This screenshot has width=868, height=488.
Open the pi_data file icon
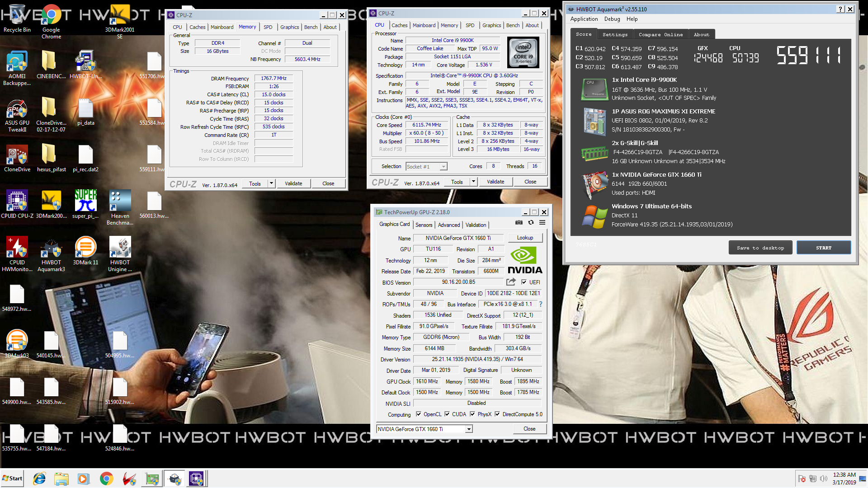(x=85, y=112)
